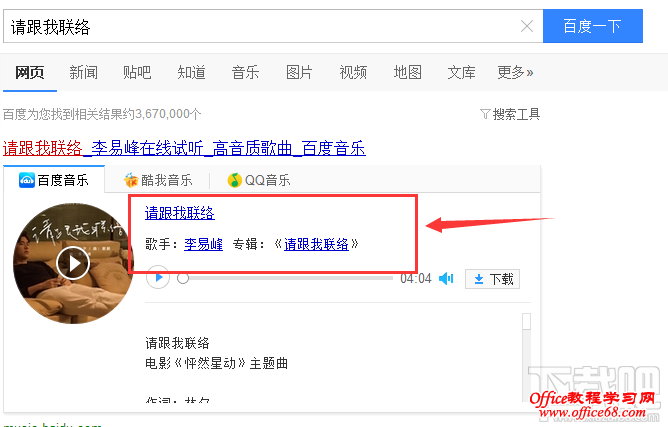This screenshot has height=427, width=668.
Task: Select the 百度音乐 source tab
Action: 54,180
